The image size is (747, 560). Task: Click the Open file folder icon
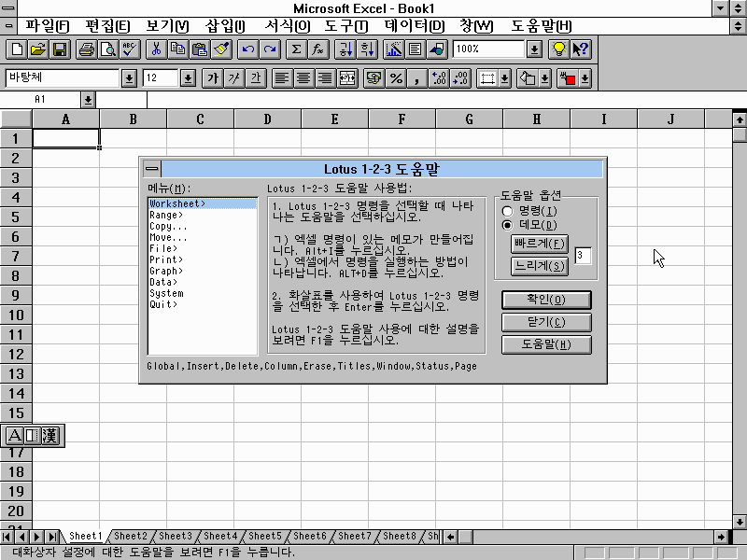[38, 49]
